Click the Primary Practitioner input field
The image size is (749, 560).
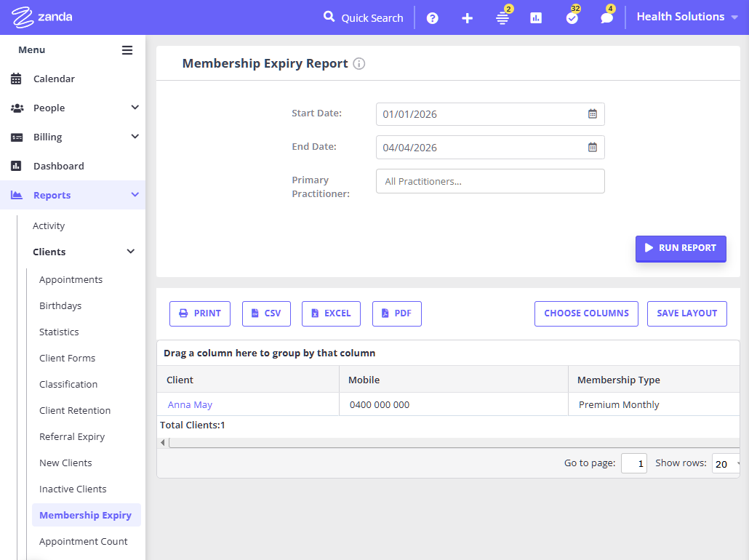click(490, 181)
